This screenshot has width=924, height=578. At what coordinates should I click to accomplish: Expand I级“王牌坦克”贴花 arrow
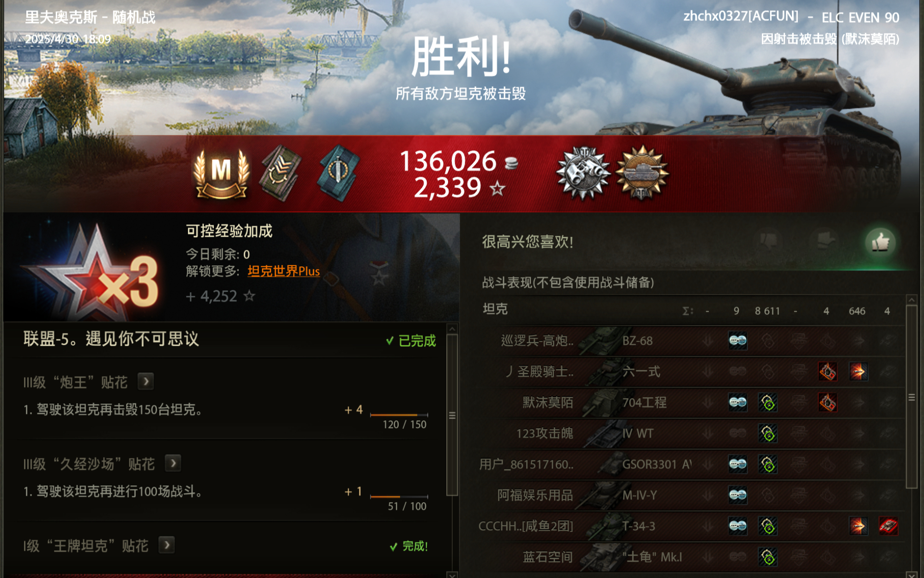click(166, 545)
